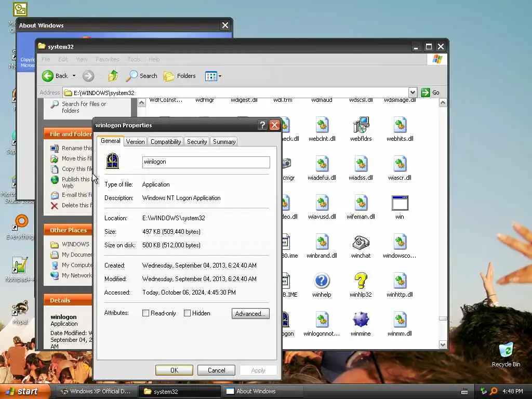Click the tray magnifier Everything icon
Screen dimensions: 532x399
click(494, 392)
